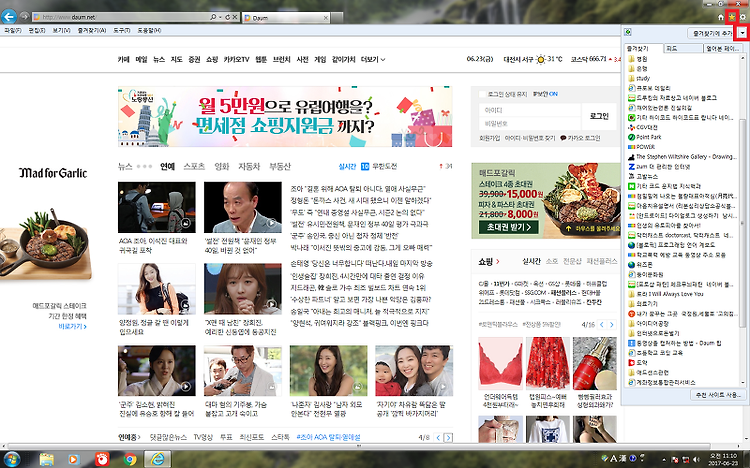Open the Europe travel banner ad

[285, 117]
